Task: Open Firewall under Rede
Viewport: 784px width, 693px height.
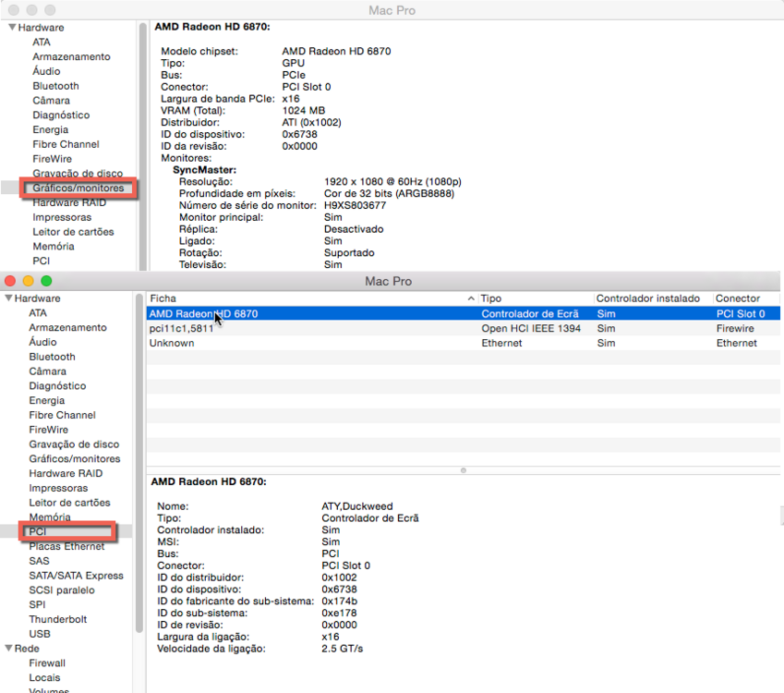Action: coord(47,663)
